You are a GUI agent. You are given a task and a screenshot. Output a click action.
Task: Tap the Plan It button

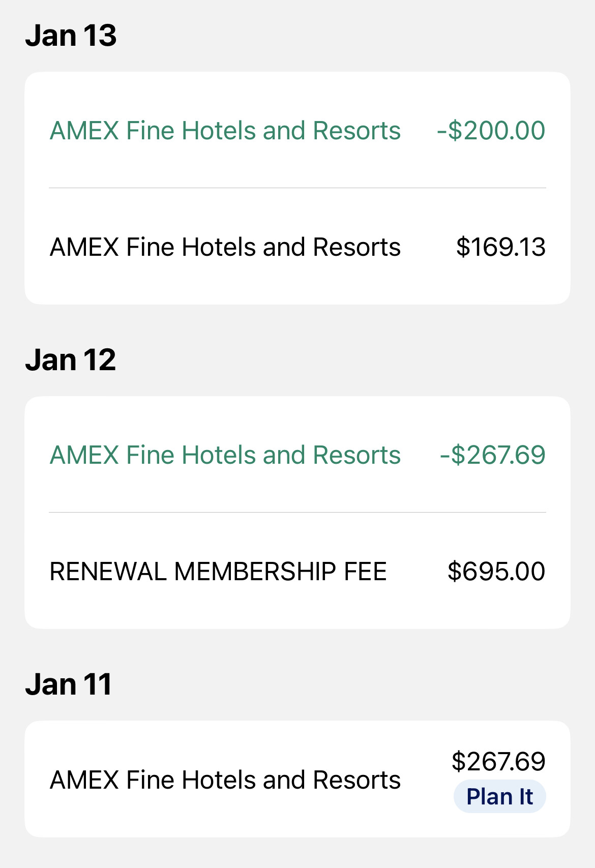click(499, 796)
